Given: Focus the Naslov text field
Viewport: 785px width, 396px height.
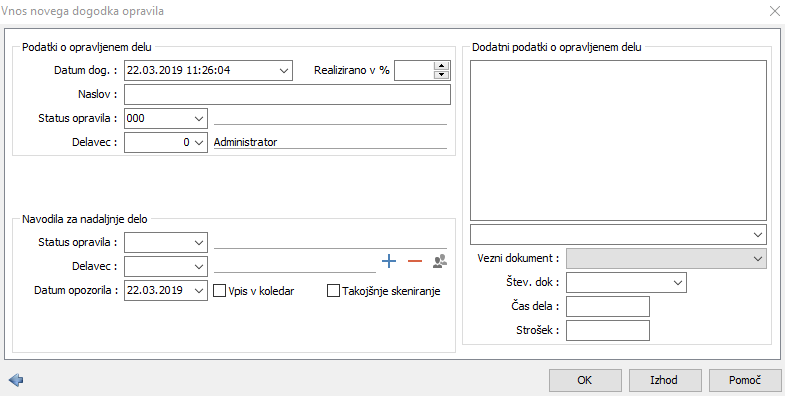Looking at the screenshot, I should (x=287, y=95).
